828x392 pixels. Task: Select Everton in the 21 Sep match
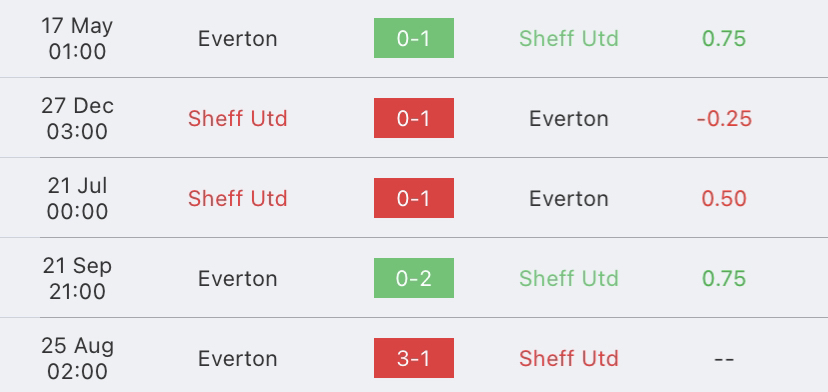[238, 278]
